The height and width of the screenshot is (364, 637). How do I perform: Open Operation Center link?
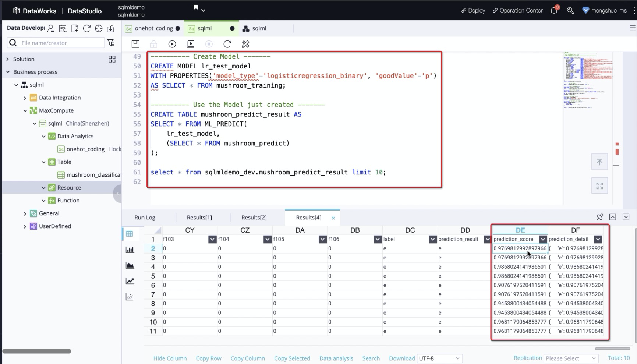click(518, 10)
